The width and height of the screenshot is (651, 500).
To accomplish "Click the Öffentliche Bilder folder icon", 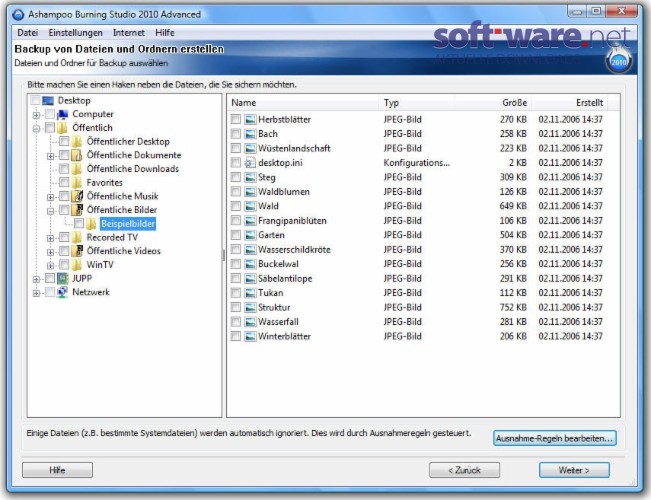I will click(x=77, y=210).
